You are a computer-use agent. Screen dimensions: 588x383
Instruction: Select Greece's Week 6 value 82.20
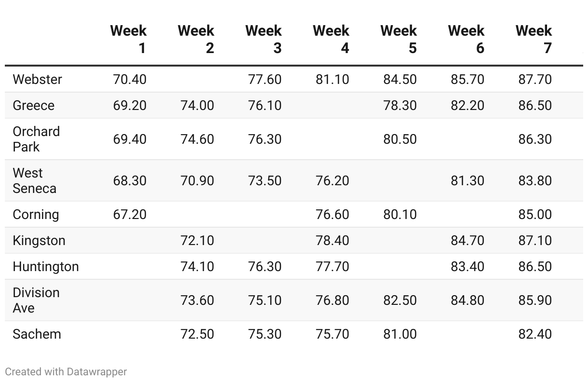[468, 105]
